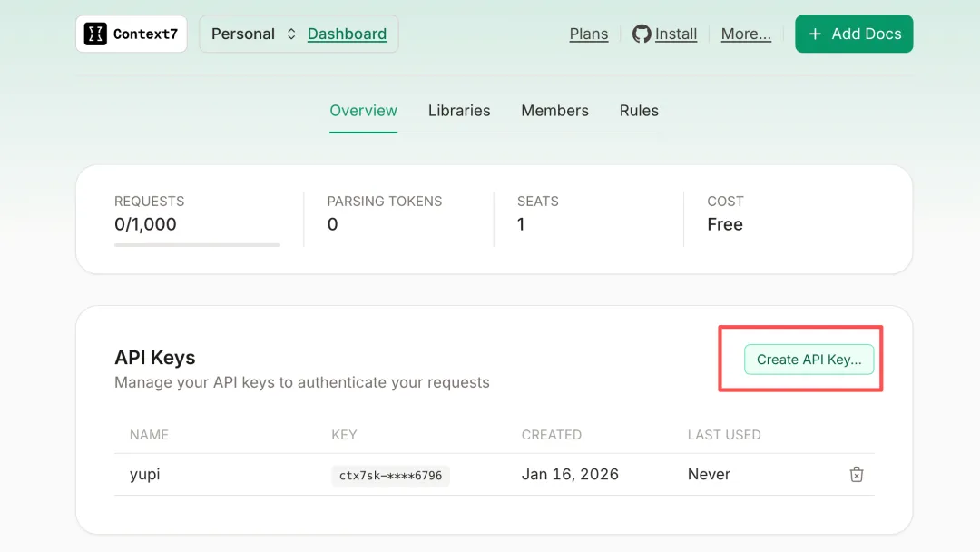Select the yupi key name
The height and width of the screenshot is (552, 980).
tap(145, 475)
